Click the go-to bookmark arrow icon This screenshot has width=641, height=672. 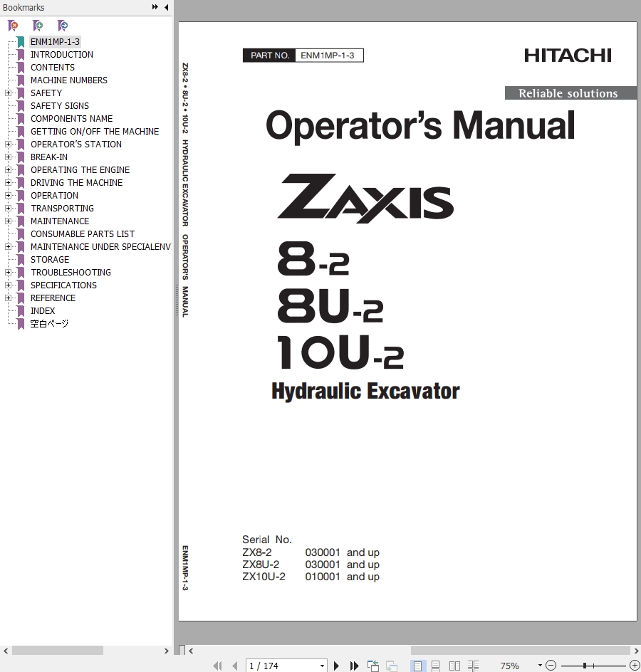(x=63, y=26)
